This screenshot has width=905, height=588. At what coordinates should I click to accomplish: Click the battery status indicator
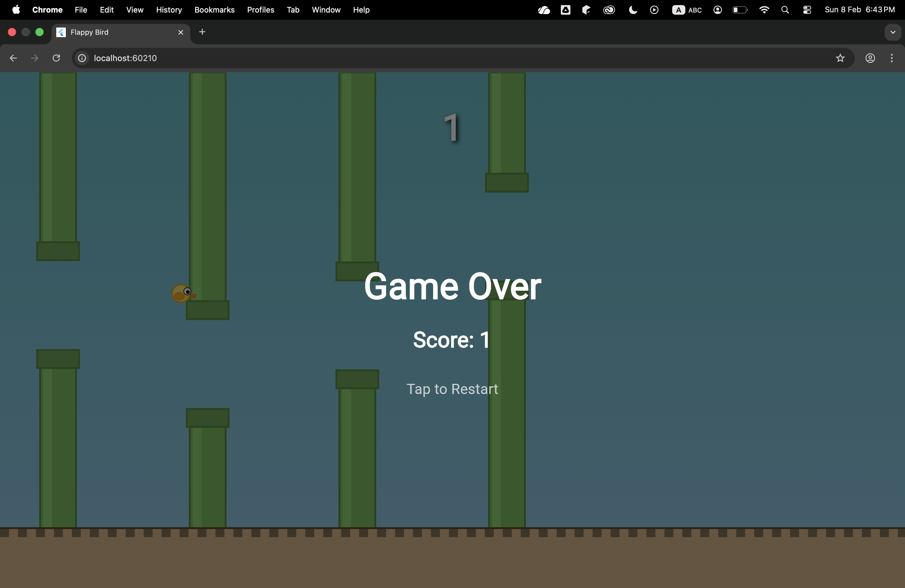coord(740,10)
